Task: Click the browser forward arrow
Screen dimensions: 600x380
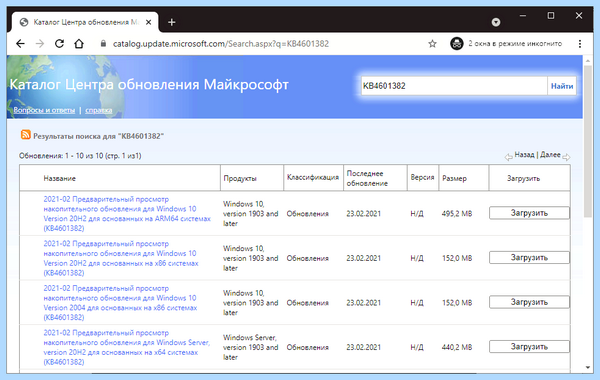Action: [40, 44]
